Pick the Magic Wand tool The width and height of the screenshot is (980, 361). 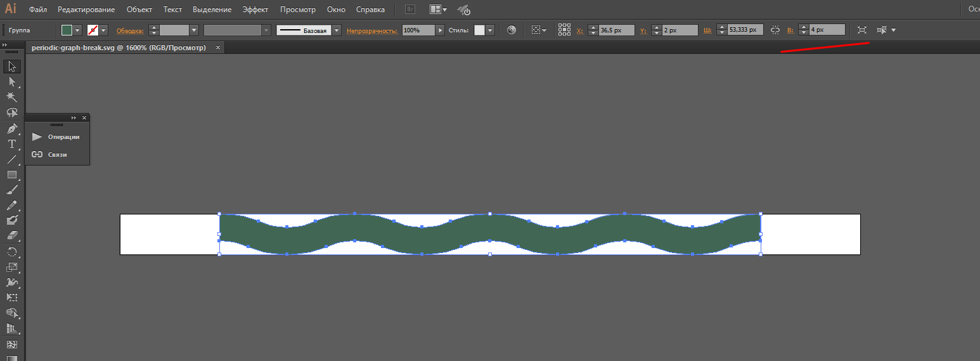[x=11, y=97]
